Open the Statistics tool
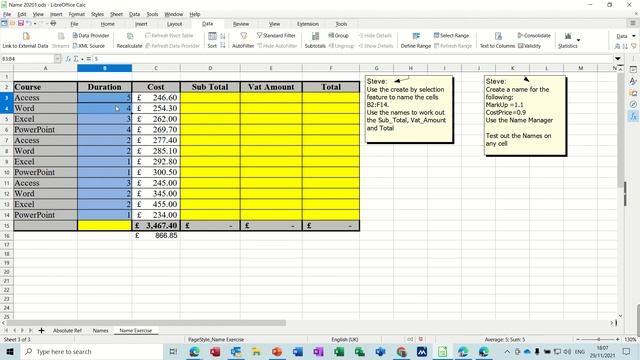Image resolution: width=640 pixels, height=360 pixels. point(568,40)
